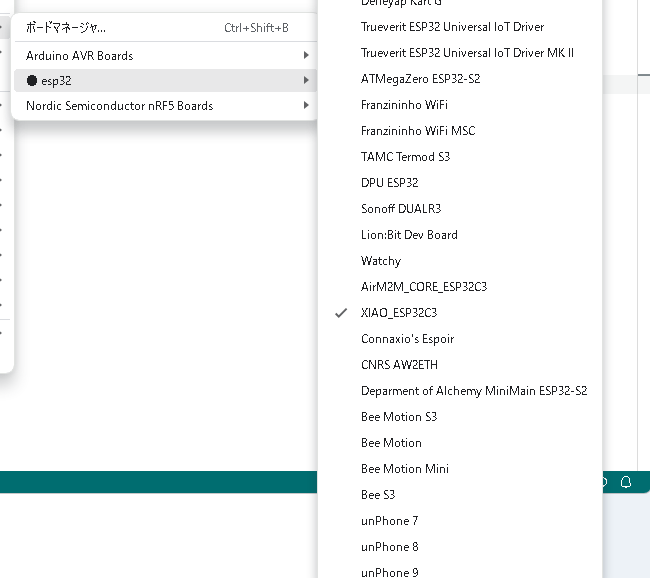
Task: Choose Bee Motion S3 board
Action: coord(460,417)
